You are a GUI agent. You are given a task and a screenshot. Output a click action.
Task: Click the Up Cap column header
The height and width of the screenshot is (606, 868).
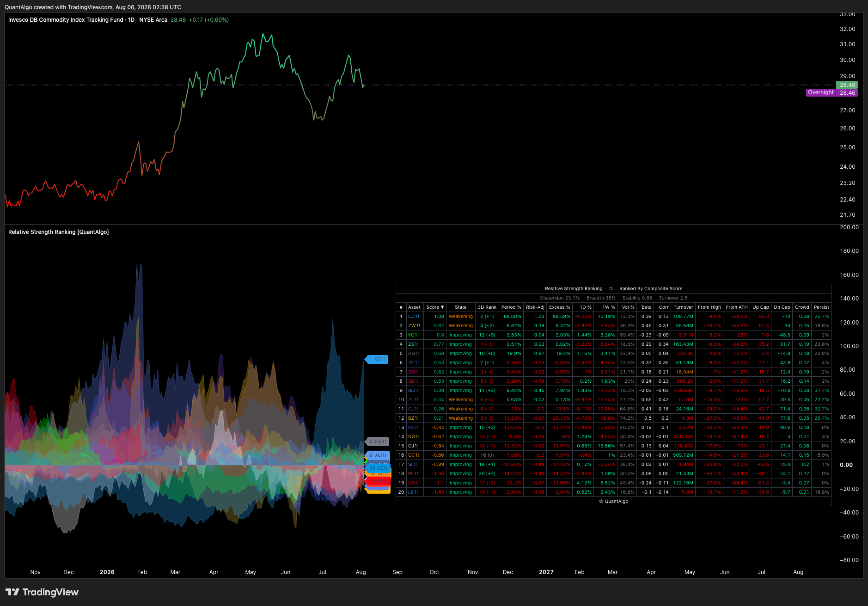point(761,307)
